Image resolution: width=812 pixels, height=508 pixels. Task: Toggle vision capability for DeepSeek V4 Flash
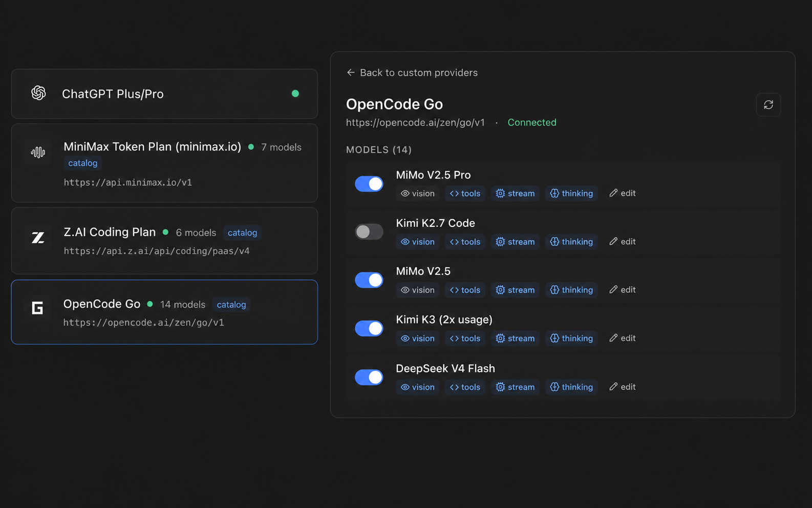(x=417, y=387)
